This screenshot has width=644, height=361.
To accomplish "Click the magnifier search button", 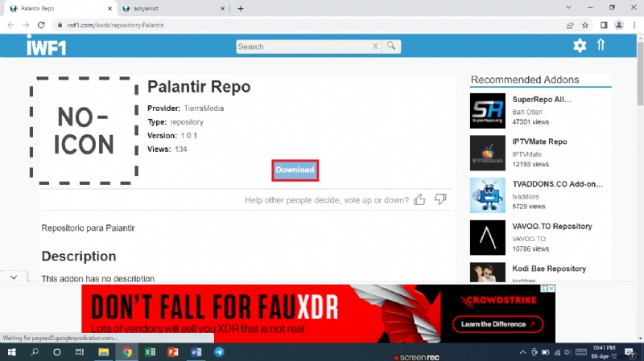I will [x=391, y=46].
